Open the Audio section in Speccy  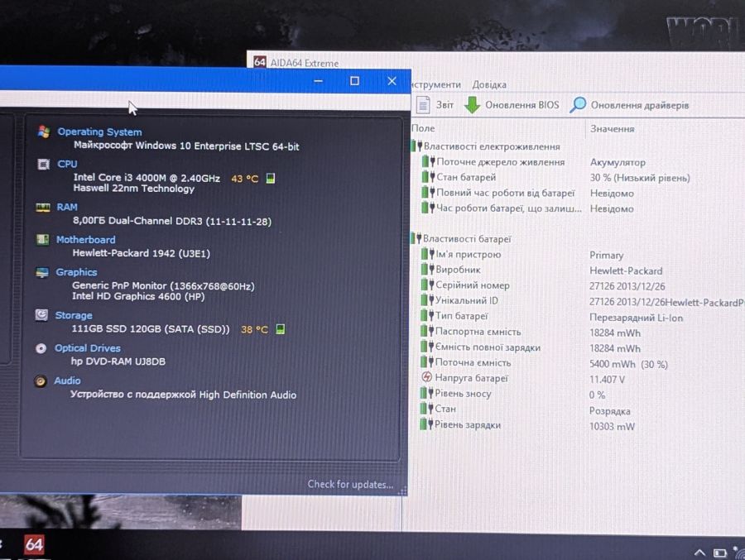67,381
